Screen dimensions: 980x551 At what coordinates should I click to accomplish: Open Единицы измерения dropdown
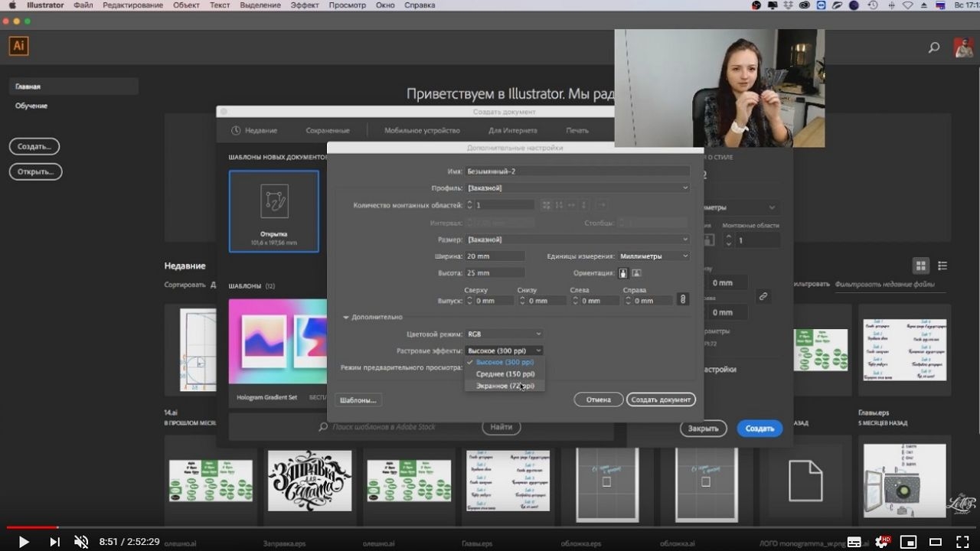(655, 256)
